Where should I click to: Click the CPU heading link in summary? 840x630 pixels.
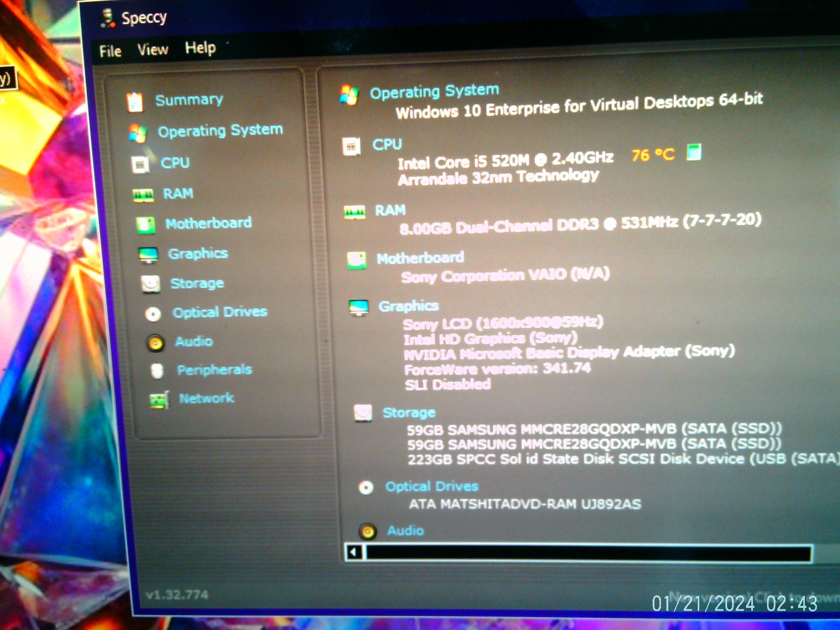point(387,144)
